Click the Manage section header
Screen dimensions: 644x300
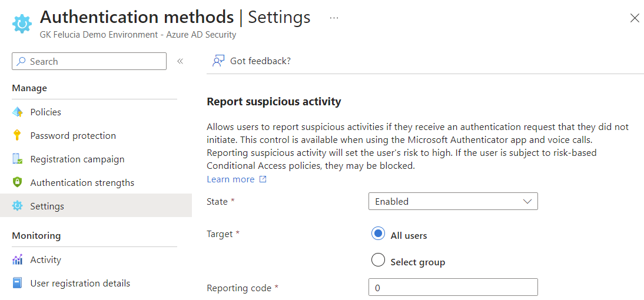point(29,88)
